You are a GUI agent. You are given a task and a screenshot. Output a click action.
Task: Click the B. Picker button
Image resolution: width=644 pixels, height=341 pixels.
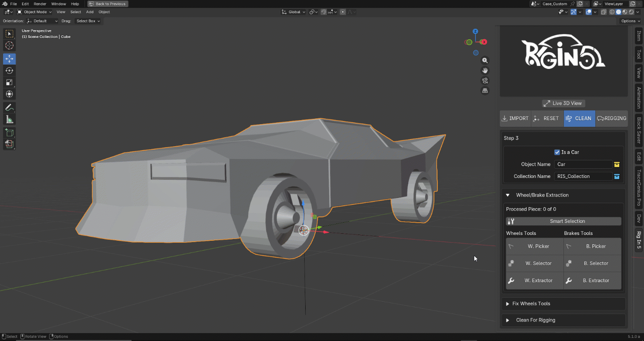(x=593, y=246)
